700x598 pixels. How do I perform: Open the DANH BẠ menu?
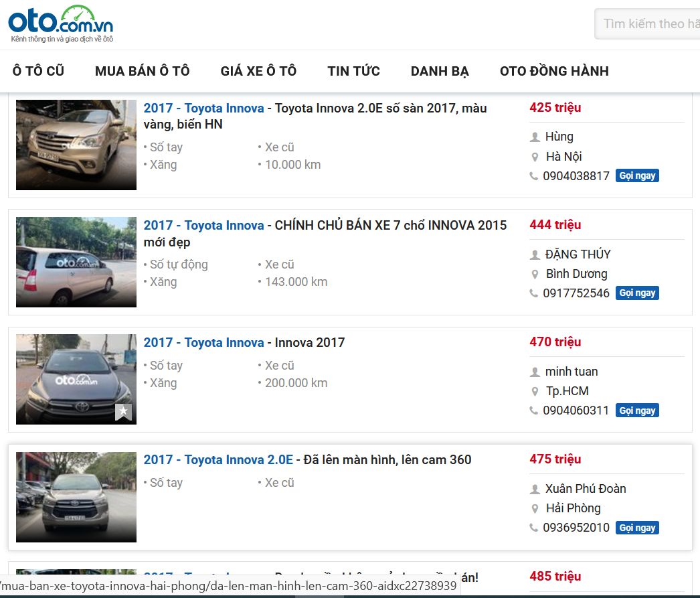(440, 71)
